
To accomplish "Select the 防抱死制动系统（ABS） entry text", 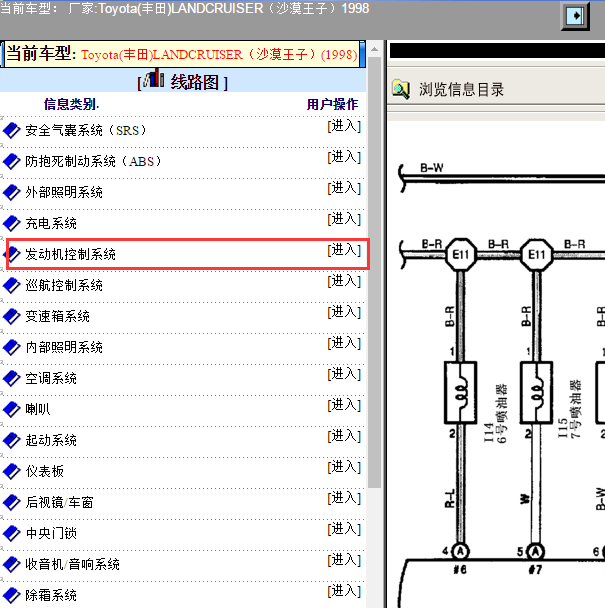I will (93, 161).
